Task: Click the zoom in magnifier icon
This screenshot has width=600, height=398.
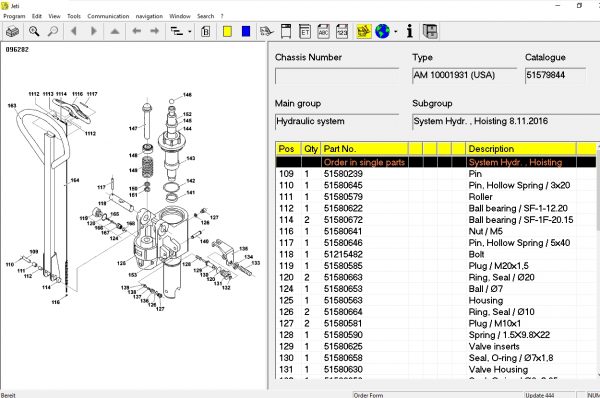Action: (34, 31)
